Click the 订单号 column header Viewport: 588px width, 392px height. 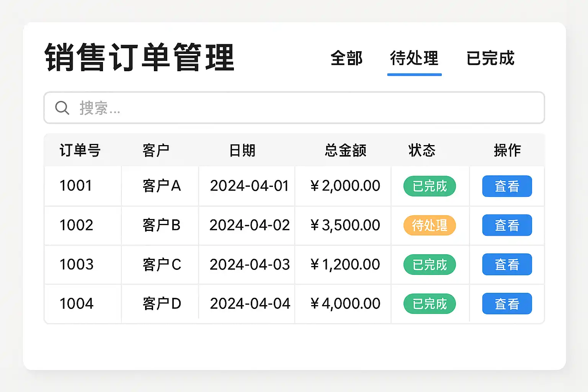80,150
